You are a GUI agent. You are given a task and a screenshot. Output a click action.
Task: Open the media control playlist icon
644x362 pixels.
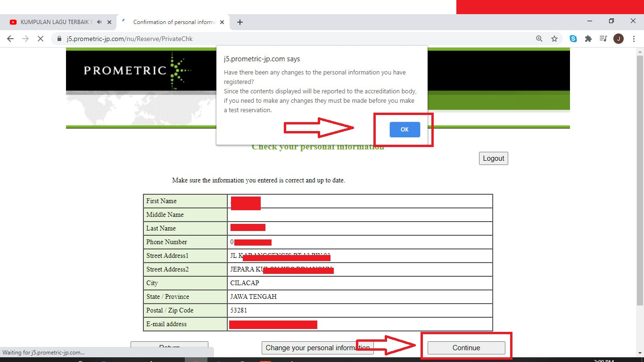[x=603, y=39]
